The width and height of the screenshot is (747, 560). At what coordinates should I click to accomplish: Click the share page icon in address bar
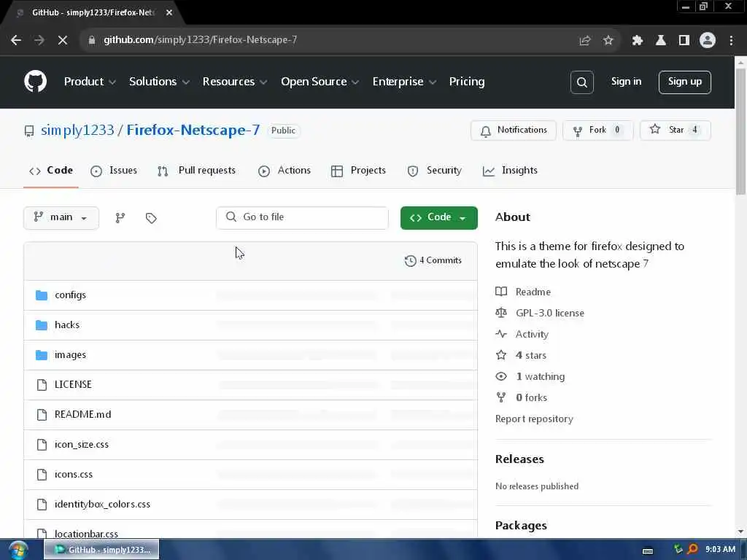click(x=584, y=41)
